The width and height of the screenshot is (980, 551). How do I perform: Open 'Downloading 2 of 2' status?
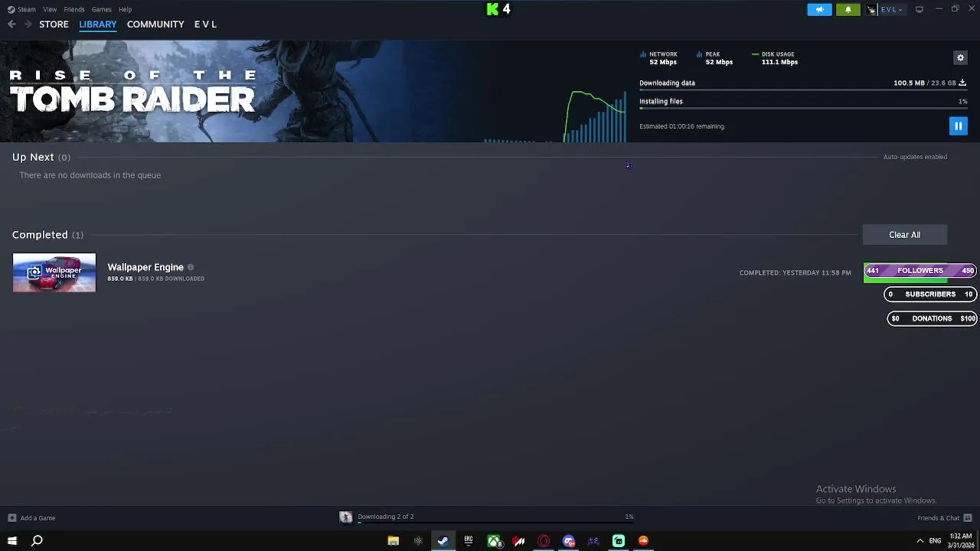click(x=385, y=517)
